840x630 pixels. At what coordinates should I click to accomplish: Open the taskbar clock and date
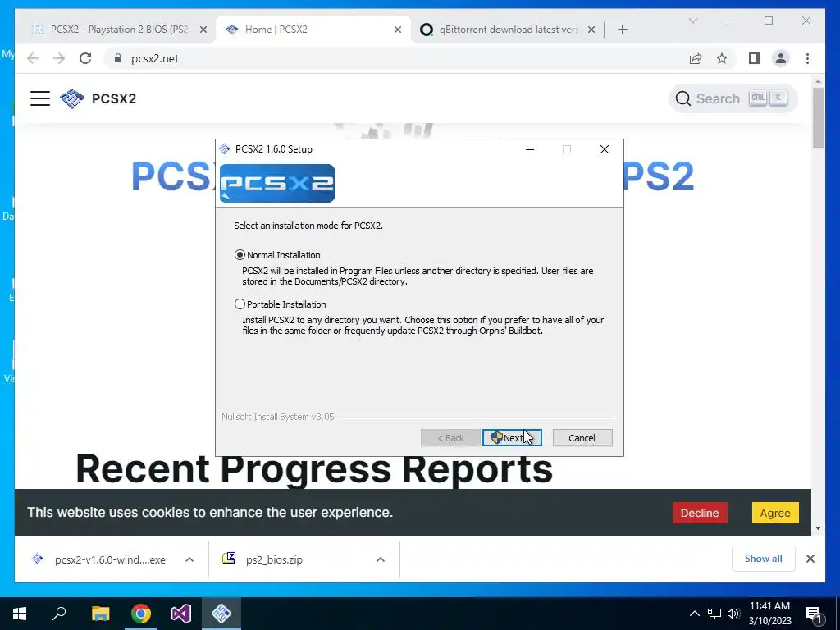click(x=769, y=614)
